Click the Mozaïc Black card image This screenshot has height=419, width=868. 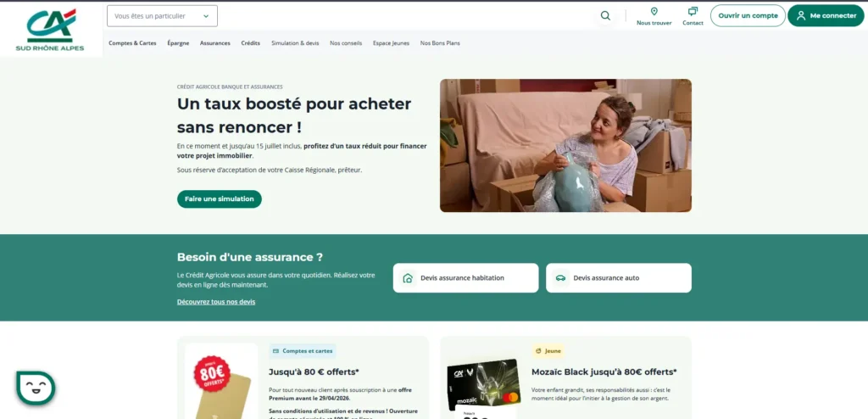(x=483, y=385)
